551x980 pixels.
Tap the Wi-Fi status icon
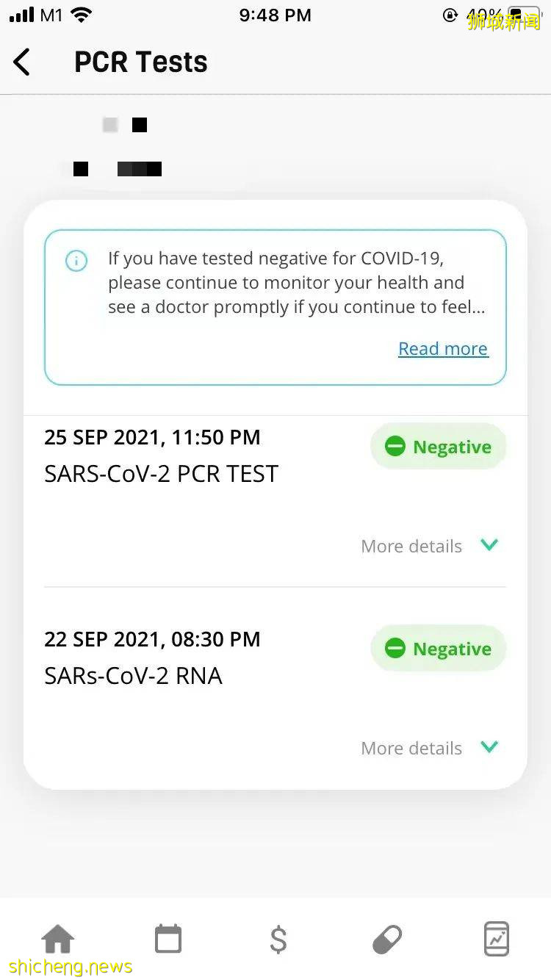(x=82, y=15)
